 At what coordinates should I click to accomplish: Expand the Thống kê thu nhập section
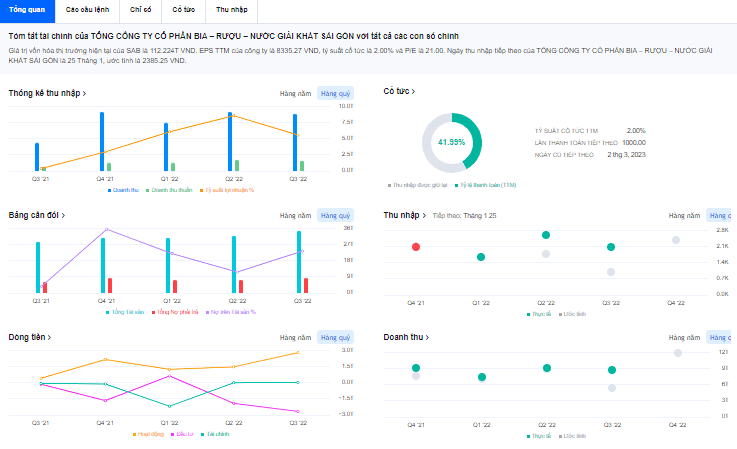[x=47, y=93]
